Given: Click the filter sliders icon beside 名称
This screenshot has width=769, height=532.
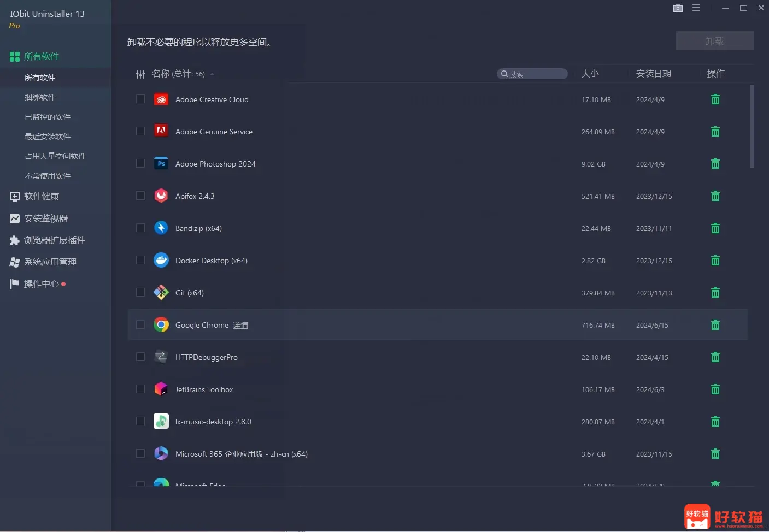Looking at the screenshot, I should tap(140, 74).
